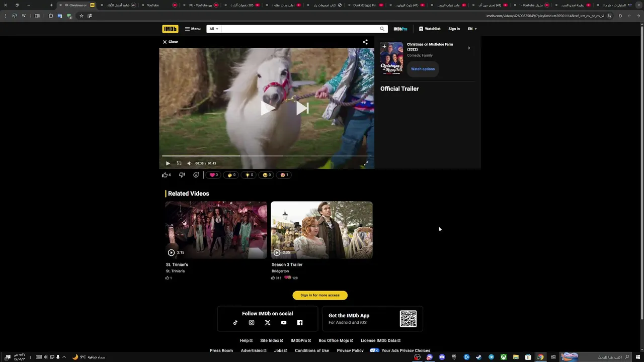Screen dimensions: 644x362
Task: Open the EN language dropdown
Action: click(x=472, y=29)
